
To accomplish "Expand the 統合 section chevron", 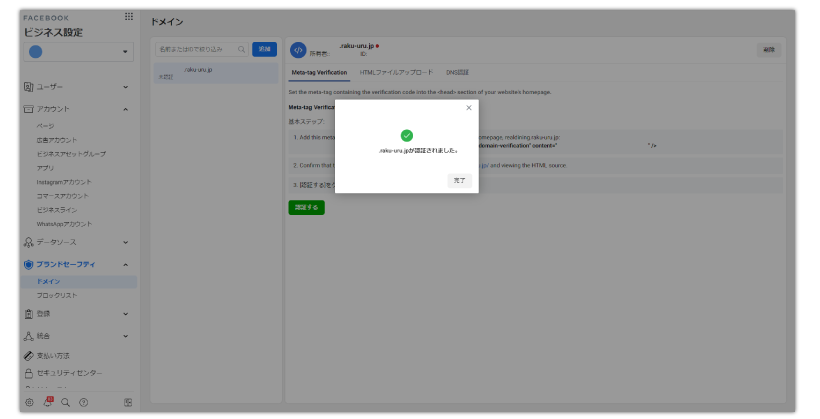I will (126, 336).
